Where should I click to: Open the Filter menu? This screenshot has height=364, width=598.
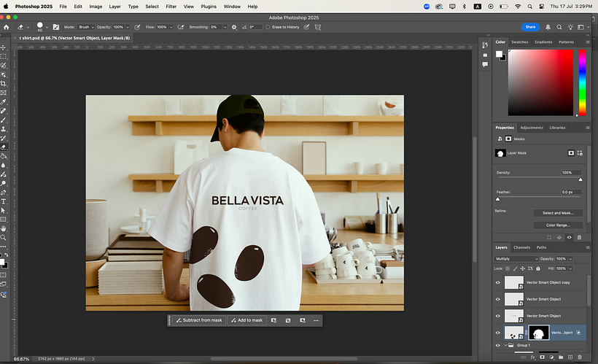(171, 7)
